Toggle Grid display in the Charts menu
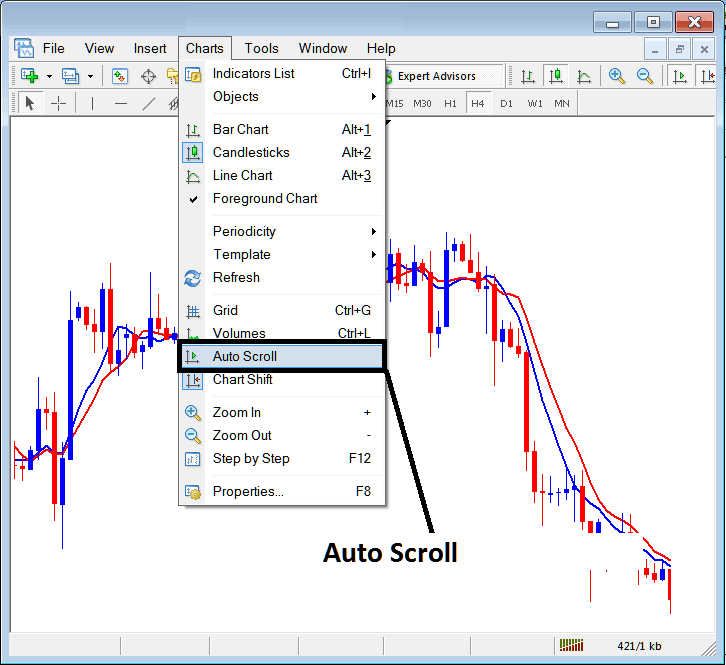This screenshot has width=726, height=665. click(x=225, y=311)
